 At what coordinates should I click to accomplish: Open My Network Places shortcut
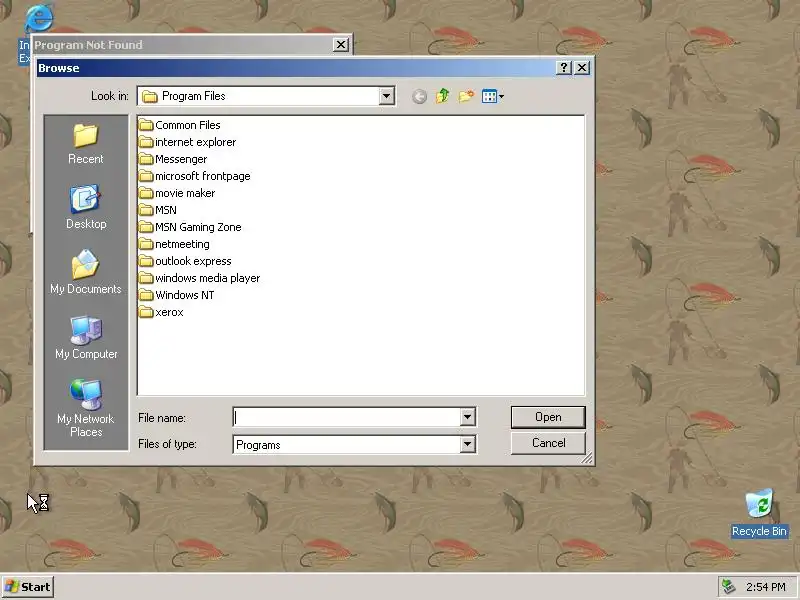click(86, 408)
